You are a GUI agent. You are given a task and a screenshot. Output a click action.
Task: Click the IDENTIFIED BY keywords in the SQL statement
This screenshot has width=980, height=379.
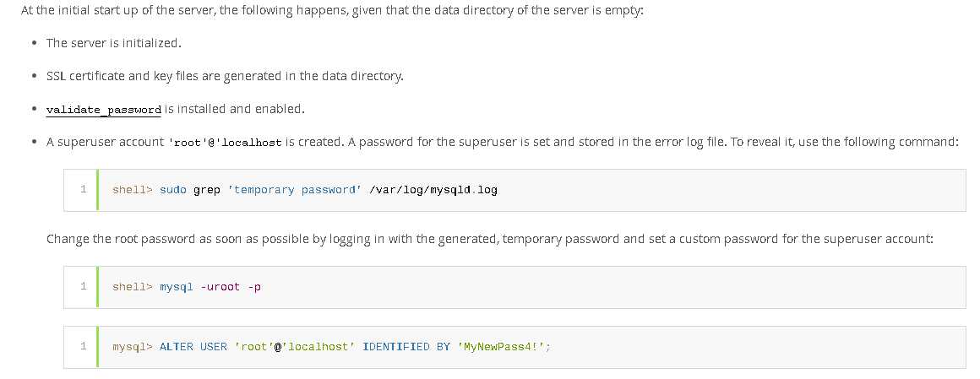click(x=406, y=347)
